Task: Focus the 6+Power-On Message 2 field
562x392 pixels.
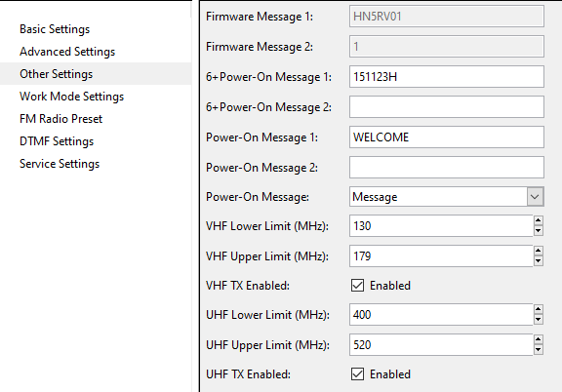Action: point(447,107)
